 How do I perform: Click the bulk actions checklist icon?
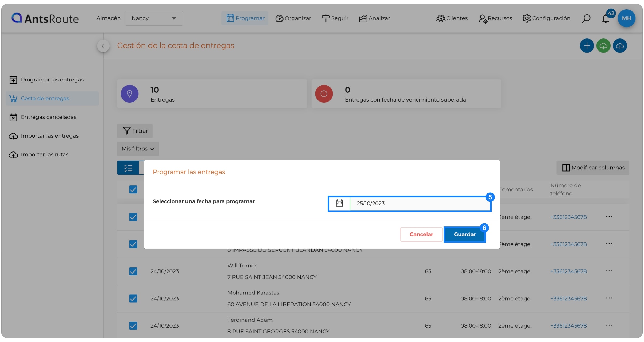coord(128,168)
